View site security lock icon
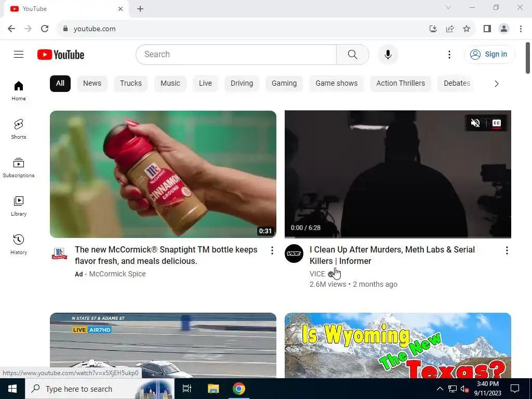 point(65,29)
